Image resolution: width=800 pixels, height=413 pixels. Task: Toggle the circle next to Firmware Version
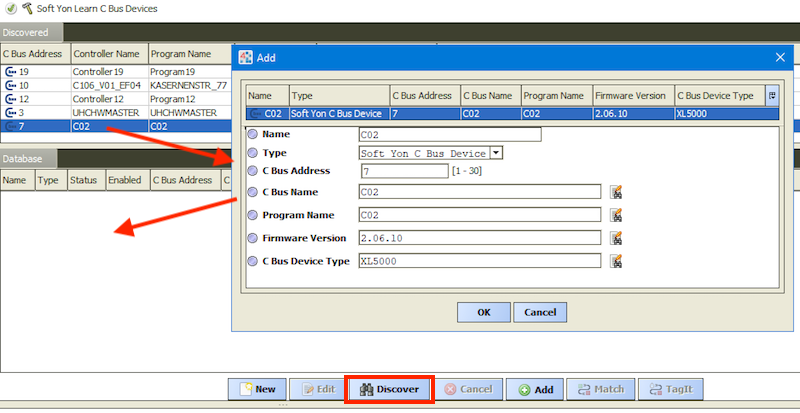(x=252, y=238)
